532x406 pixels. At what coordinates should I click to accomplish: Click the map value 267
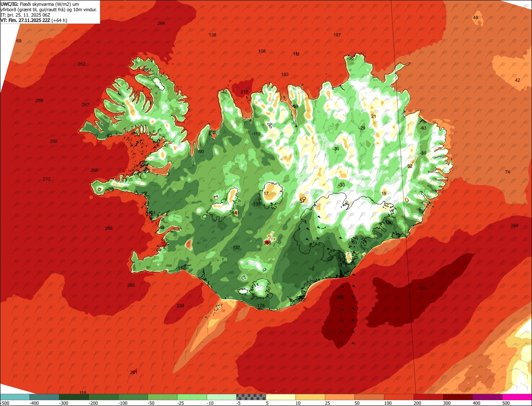(86, 105)
